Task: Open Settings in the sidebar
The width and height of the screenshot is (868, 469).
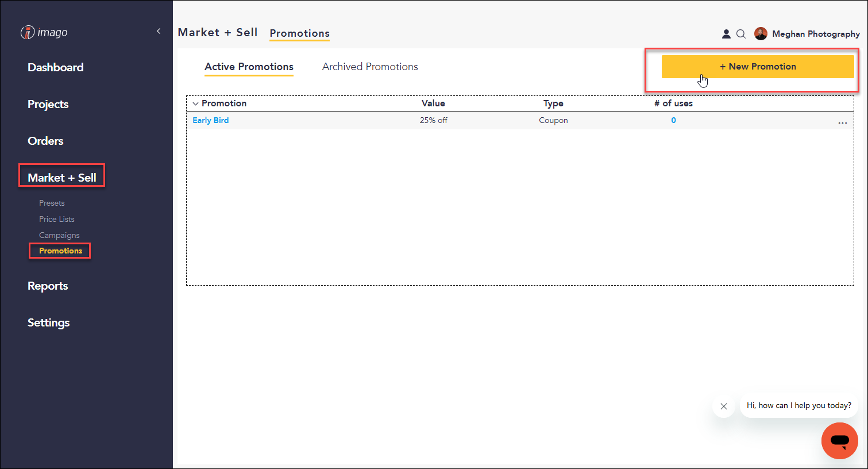Action: point(48,322)
